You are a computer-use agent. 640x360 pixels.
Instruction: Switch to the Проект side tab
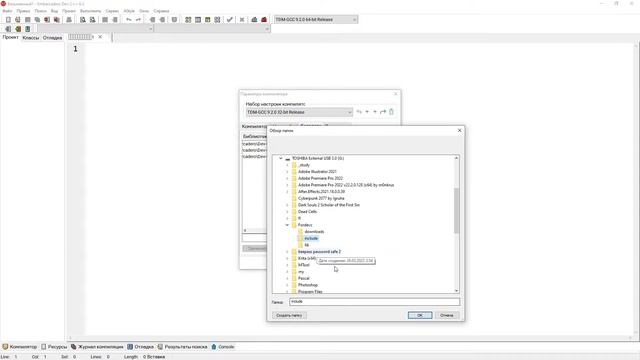11,37
